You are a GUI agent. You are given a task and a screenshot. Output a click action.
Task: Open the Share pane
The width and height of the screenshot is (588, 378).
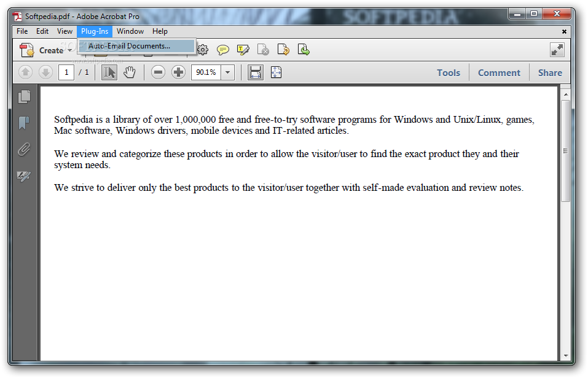550,72
